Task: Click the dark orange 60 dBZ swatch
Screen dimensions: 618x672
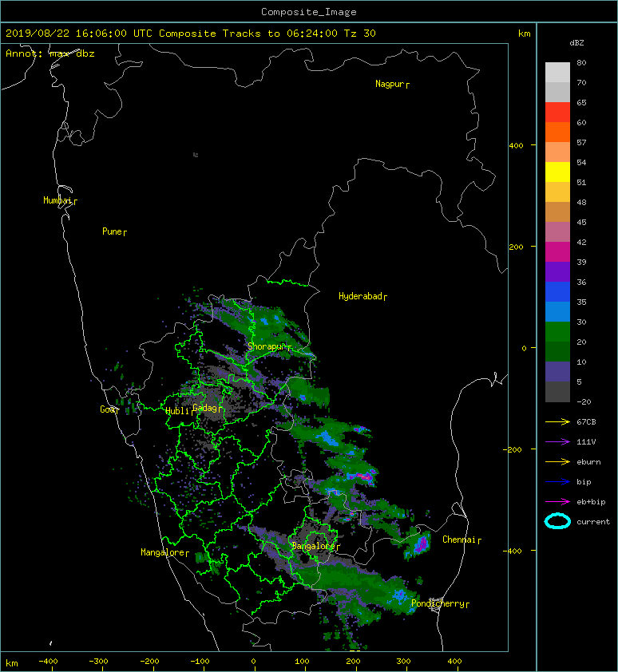Action: pyautogui.click(x=557, y=132)
